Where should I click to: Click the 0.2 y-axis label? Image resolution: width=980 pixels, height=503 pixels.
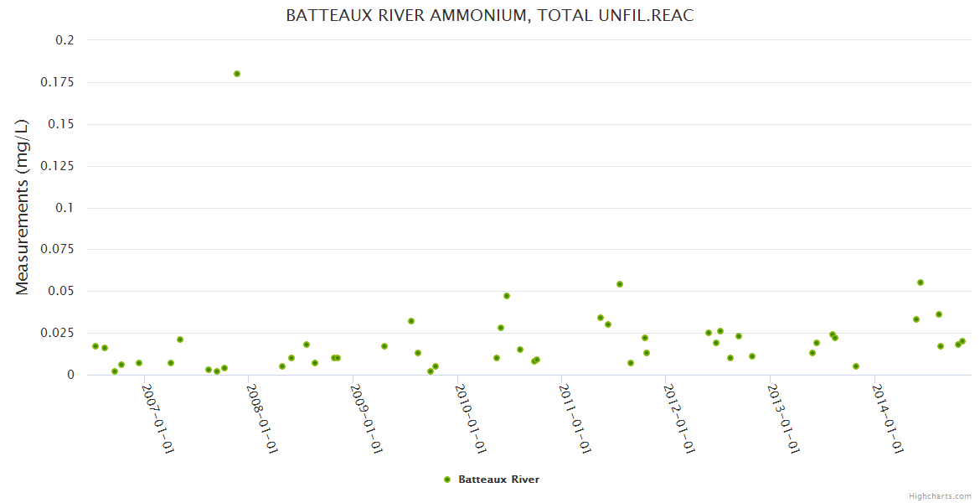65,40
